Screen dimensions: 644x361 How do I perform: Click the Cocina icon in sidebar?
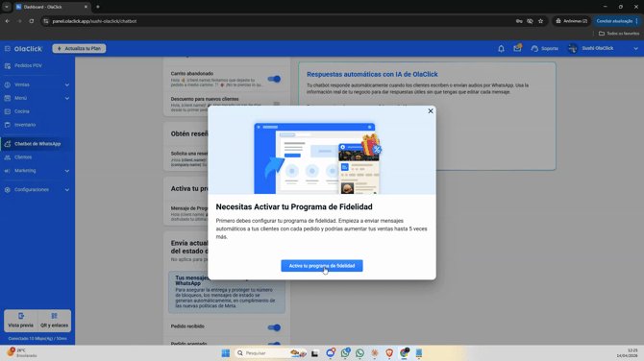(x=8, y=111)
